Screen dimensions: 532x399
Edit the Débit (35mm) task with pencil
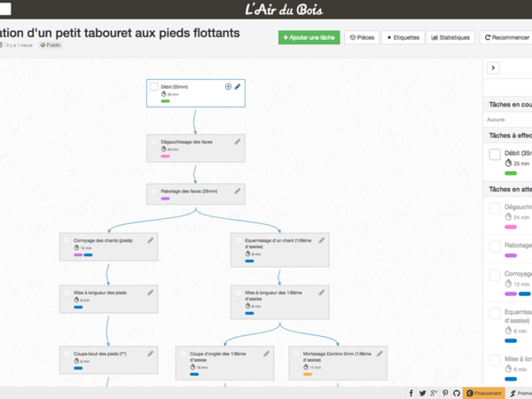[238, 87]
